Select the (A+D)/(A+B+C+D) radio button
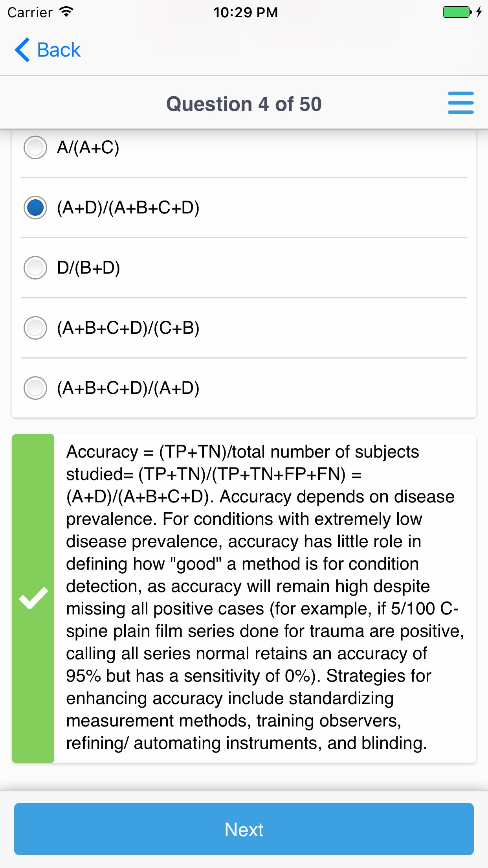The height and width of the screenshot is (868, 488). (x=35, y=208)
